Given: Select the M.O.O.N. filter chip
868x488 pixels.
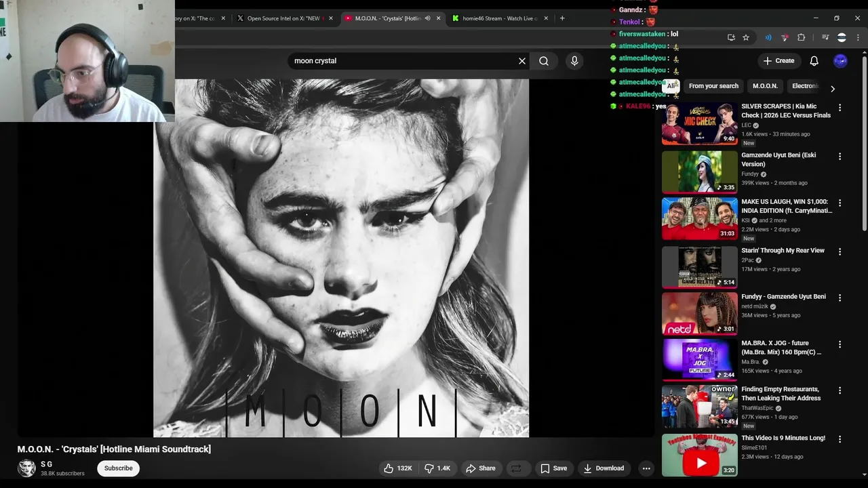Looking at the screenshot, I should pos(765,86).
